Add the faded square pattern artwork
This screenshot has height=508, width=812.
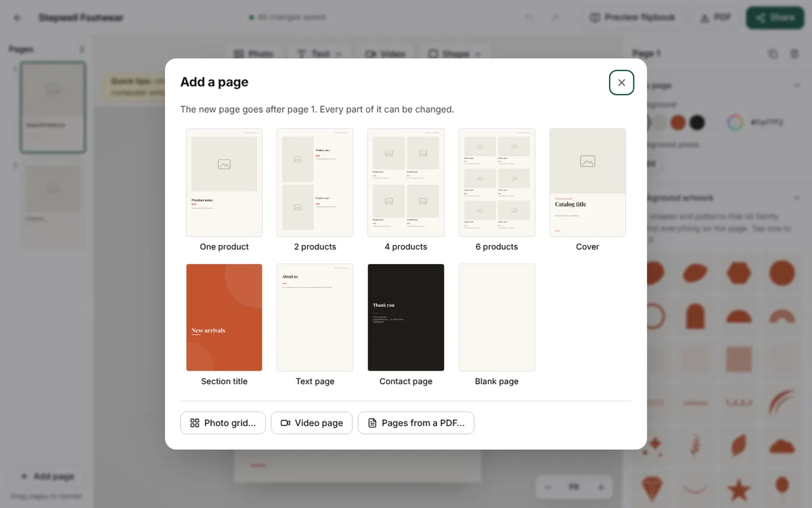coord(739,360)
